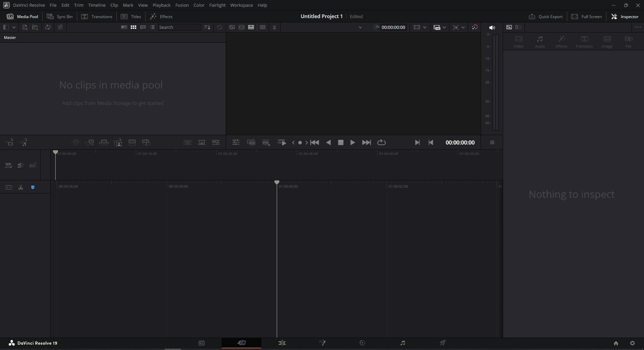Open the Sync Bin panel
This screenshot has height=350, width=644.
pos(60,16)
